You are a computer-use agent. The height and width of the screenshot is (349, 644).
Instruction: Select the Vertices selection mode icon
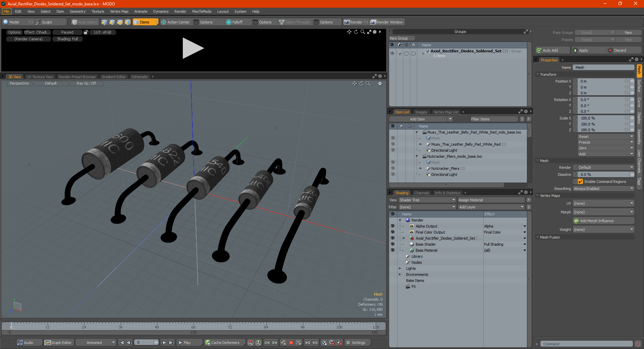[x=104, y=22]
